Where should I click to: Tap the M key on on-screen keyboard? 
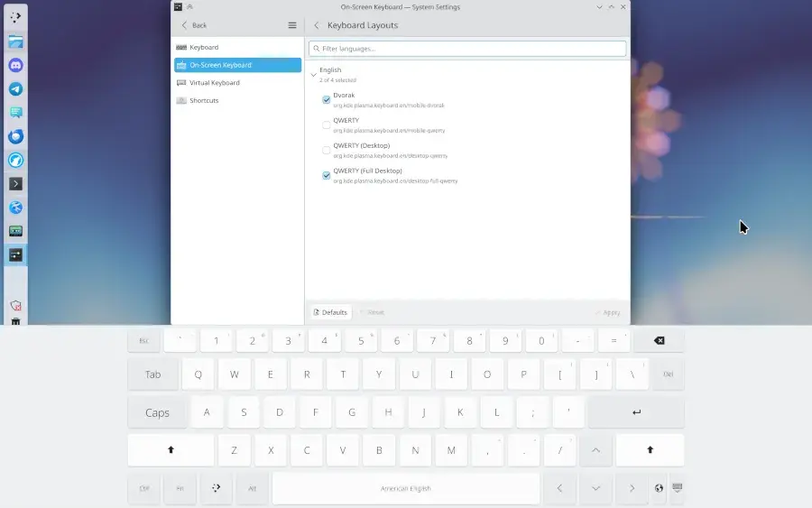451,450
